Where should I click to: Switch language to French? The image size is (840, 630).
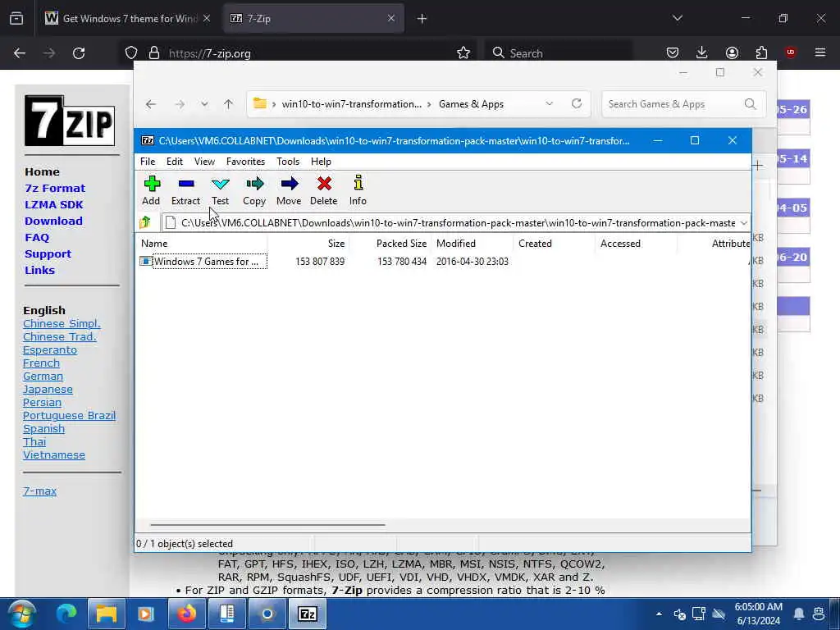point(41,363)
